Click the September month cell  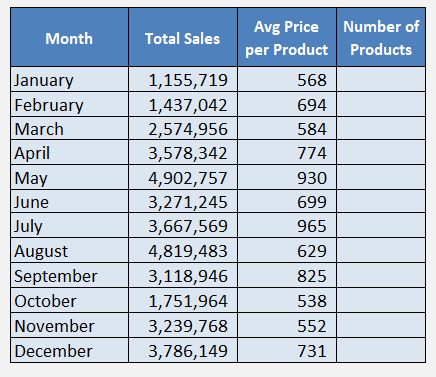(69, 275)
